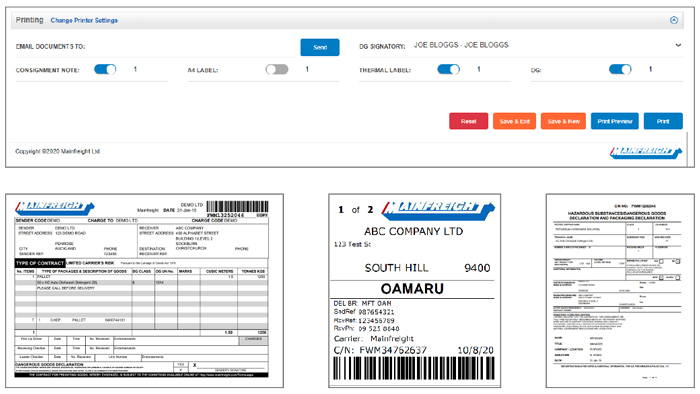Open Print Preview
This screenshot has height=394, width=700.
tap(615, 121)
